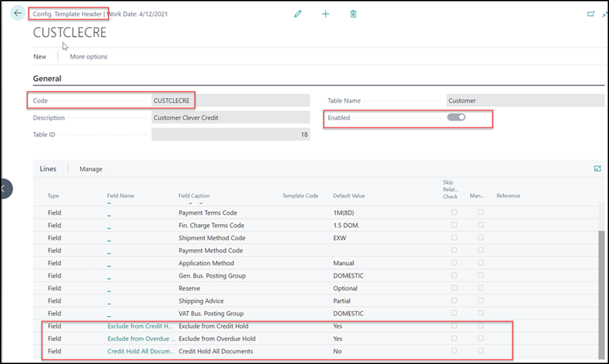Screen dimensions: 609x364
Task: Select Reserve caption cell
Action: (189, 288)
